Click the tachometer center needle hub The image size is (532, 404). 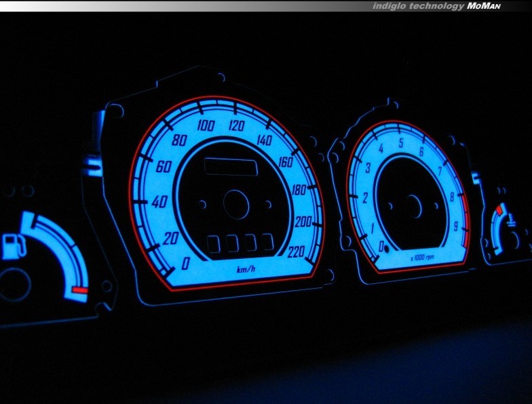tap(412, 205)
